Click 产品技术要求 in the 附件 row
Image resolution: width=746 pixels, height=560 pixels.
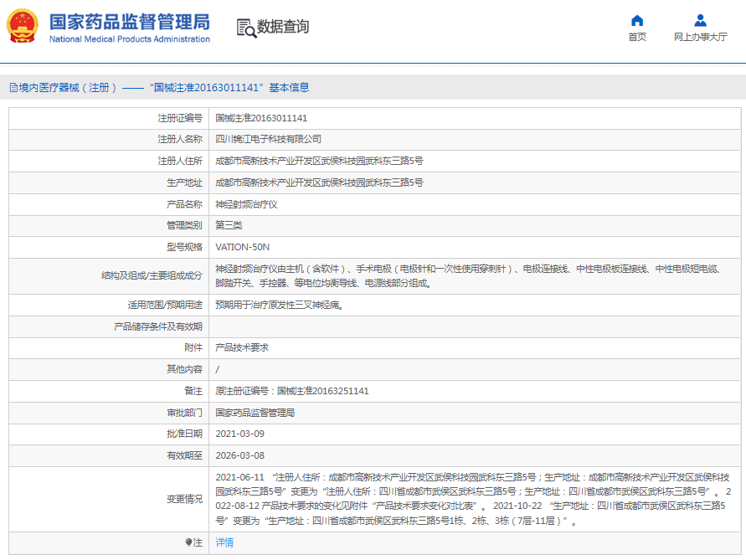pyautogui.click(x=241, y=347)
